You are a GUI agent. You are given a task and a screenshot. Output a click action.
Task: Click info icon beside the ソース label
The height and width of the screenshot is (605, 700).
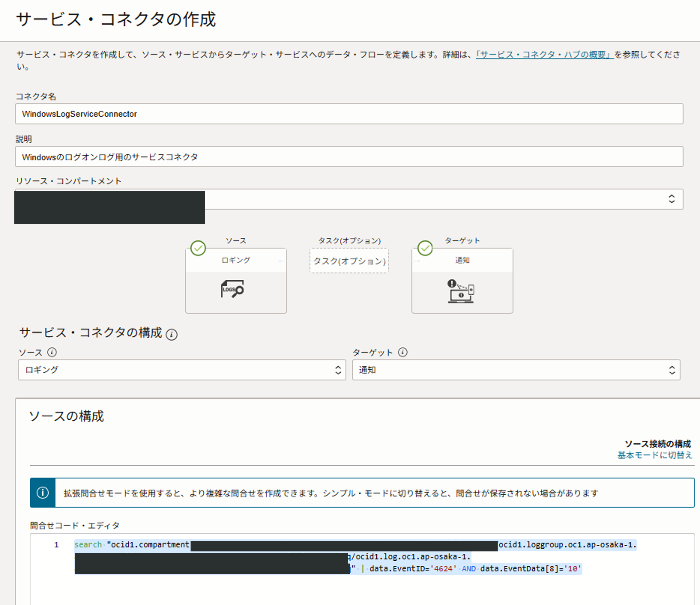point(51,352)
